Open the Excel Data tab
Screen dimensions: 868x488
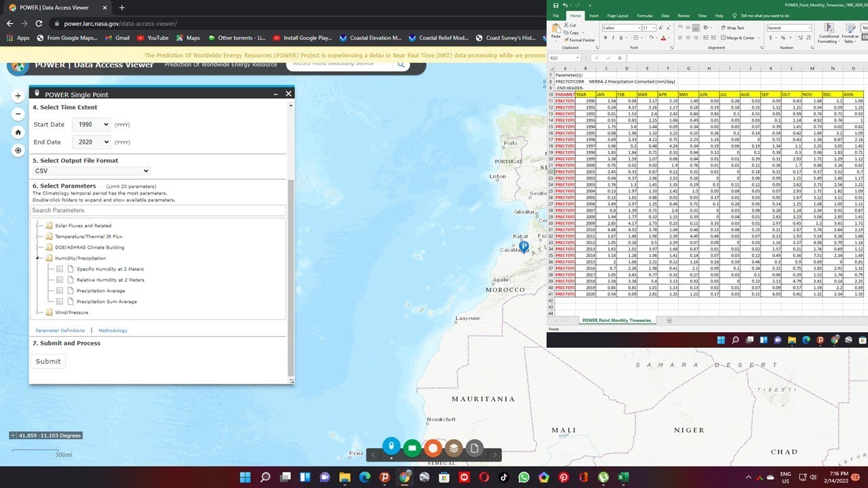point(665,16)
